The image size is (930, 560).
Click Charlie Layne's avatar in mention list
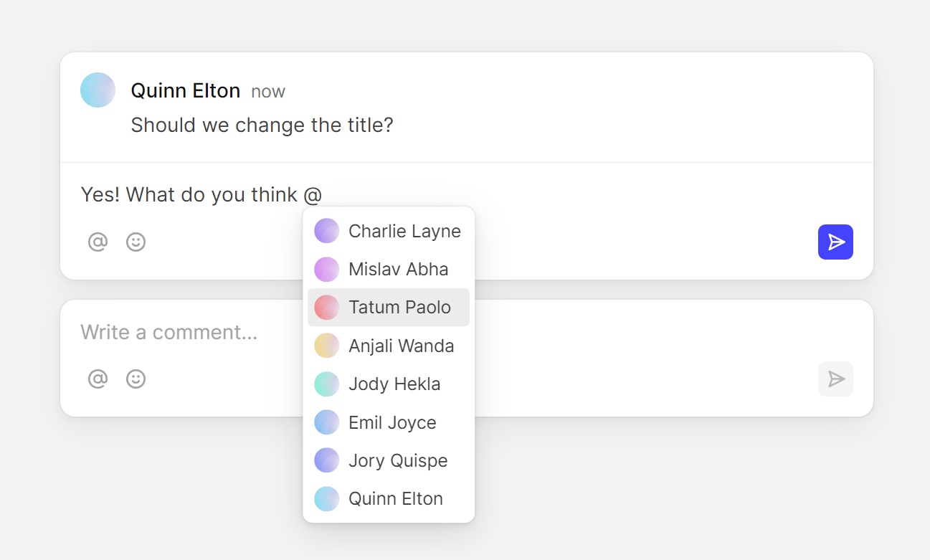(x=326, y=231)
